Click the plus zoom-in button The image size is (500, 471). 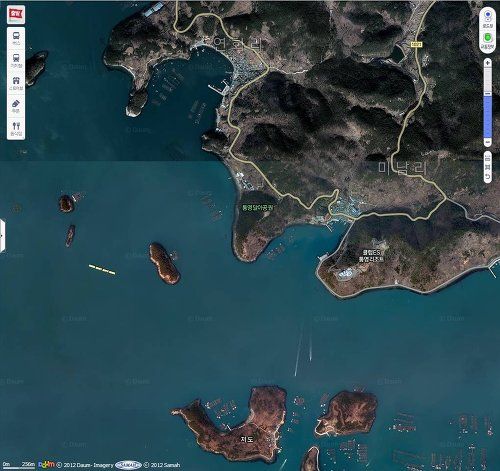coord(487,63)
